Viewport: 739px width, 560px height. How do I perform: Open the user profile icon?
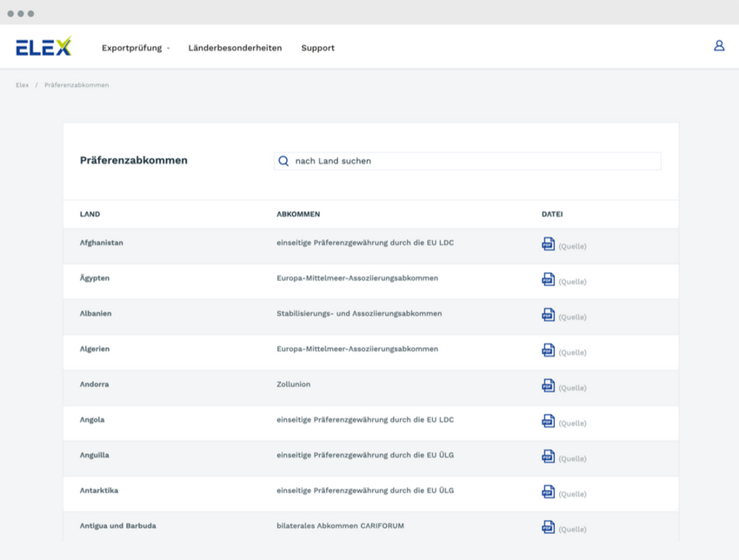(x=719, y=46)
